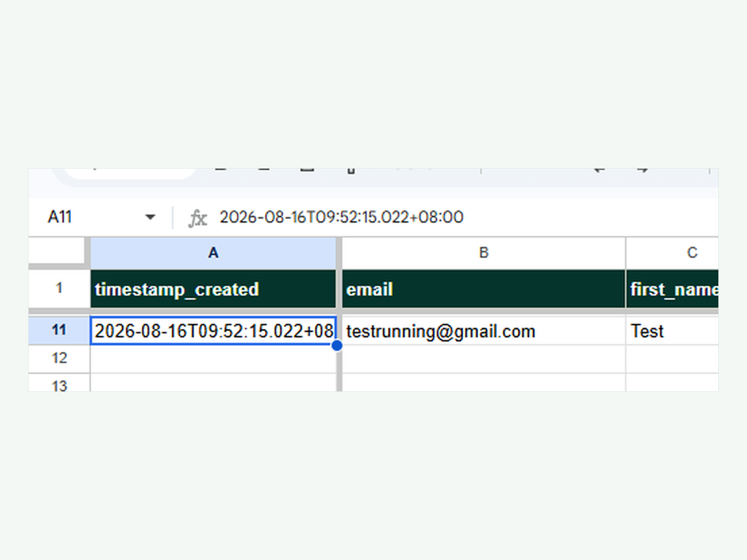Click empty cell B12
Screen dimensions: 747x560
coord(484,359)
